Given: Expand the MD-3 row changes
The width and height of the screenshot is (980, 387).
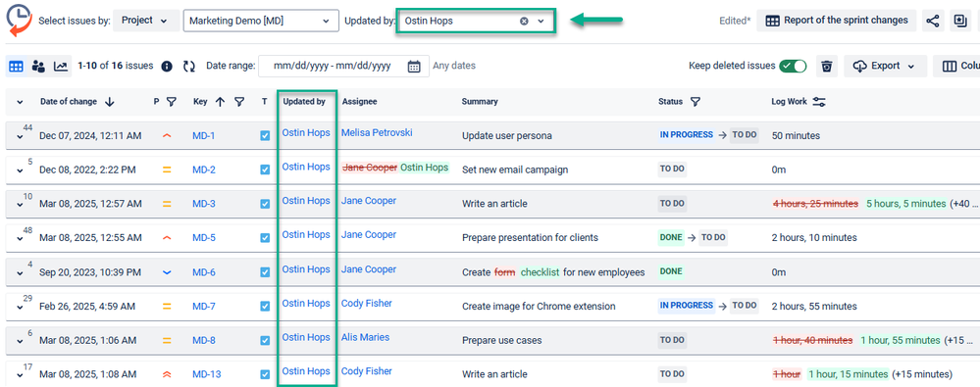Looking at the screenshot, I should [20, 205].
